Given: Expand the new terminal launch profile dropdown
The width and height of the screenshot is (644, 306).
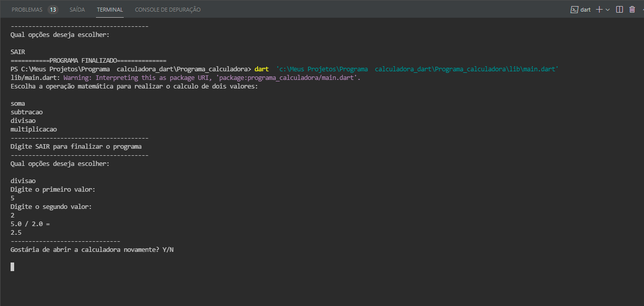Looking at the screenshot, I should coord(608,10).
